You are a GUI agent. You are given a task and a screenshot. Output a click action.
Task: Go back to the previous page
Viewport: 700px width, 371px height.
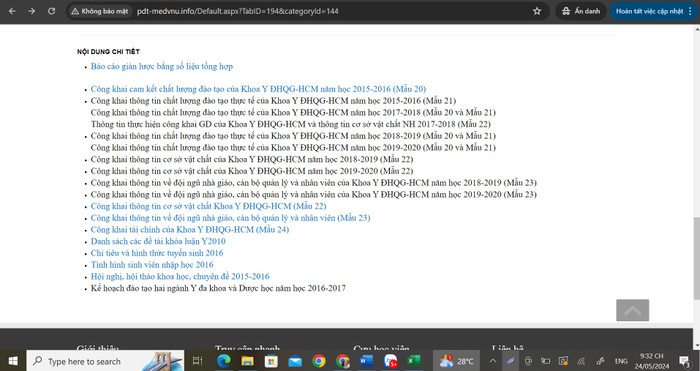click(12, 11)
